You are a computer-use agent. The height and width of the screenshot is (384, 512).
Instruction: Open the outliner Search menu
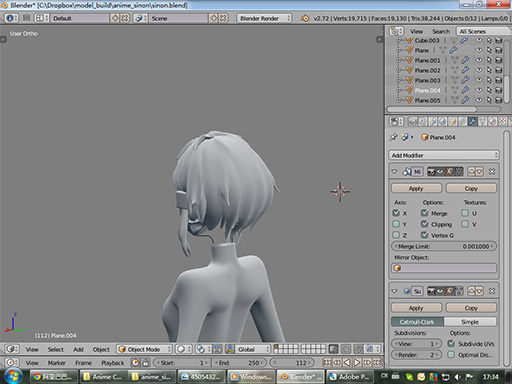(x=441, y=31)
